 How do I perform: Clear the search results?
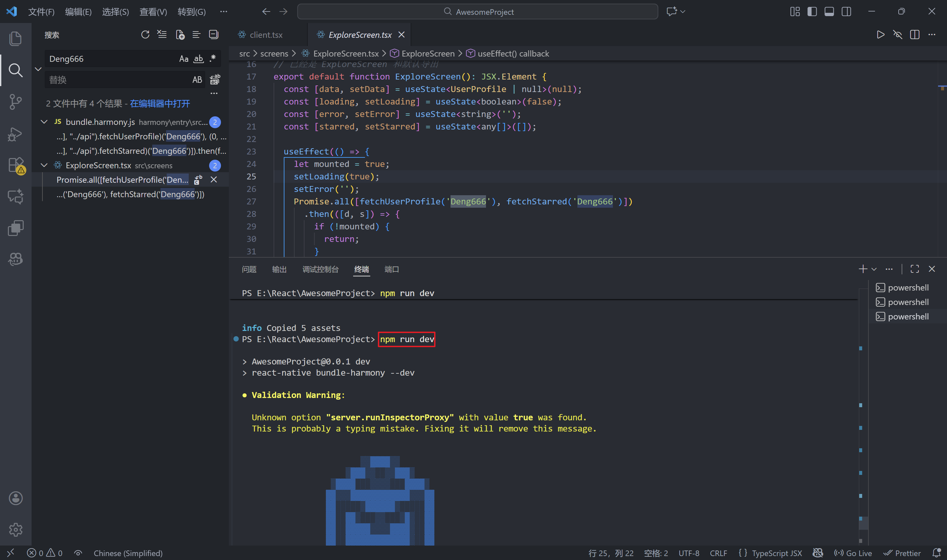162,35
